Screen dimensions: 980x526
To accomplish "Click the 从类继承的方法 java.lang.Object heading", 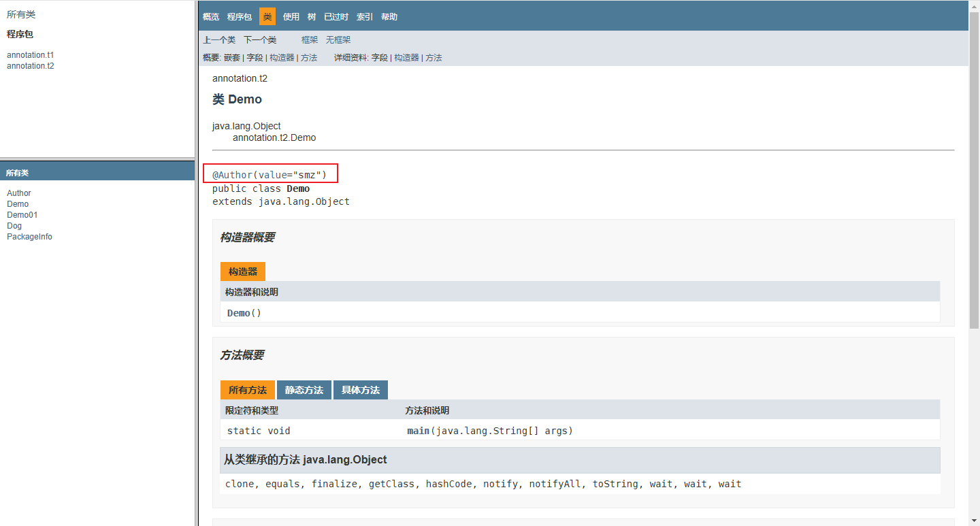I will click(x=305, y=460).
